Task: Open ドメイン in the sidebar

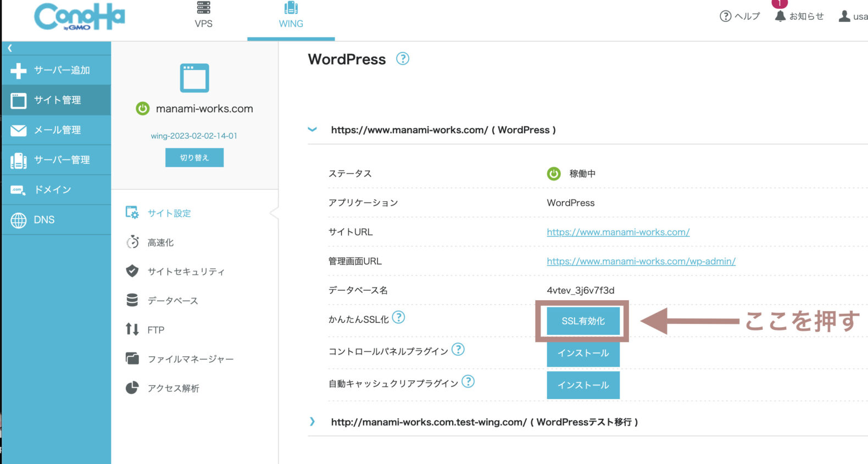Action: (x=56, y=190)
